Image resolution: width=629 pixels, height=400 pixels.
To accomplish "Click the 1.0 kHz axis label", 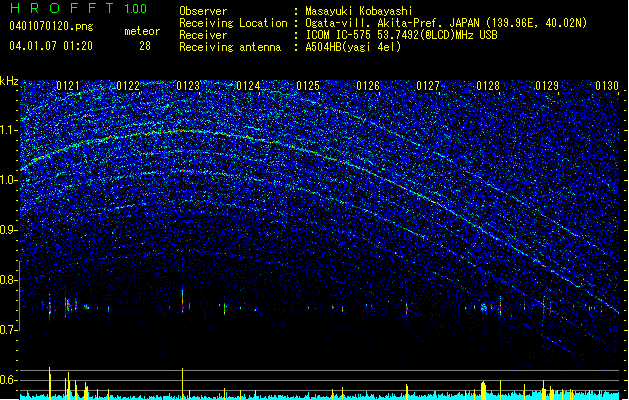I will pos(9,180).
